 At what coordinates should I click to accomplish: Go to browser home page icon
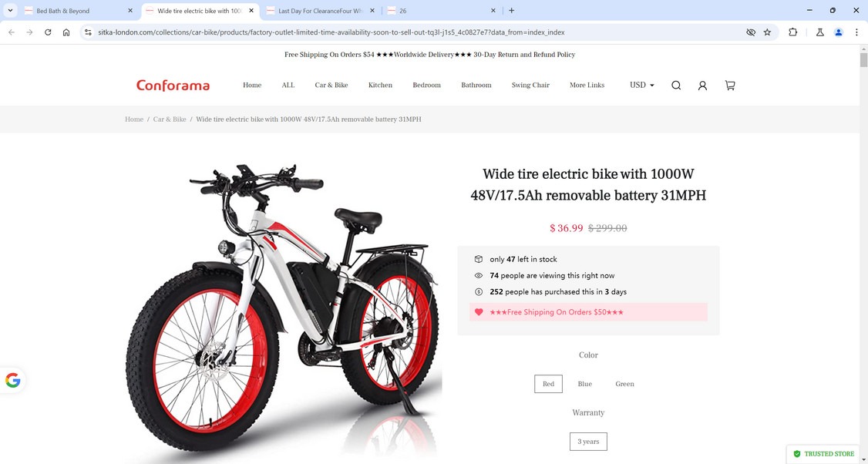coord(66,32)
